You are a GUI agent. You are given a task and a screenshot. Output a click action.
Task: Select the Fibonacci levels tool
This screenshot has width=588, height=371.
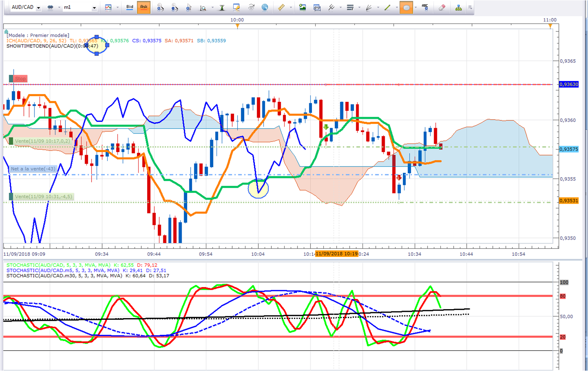[x=350, y=7]
